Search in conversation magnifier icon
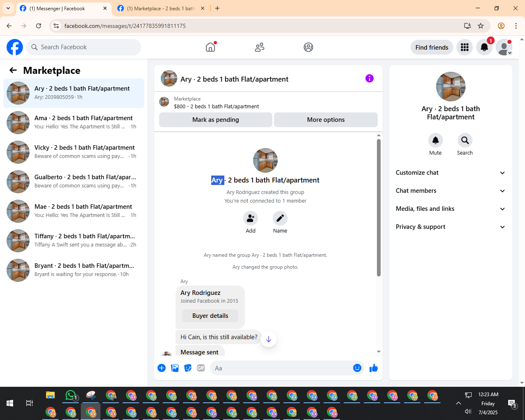525x420 pixels. coord(465,140)
